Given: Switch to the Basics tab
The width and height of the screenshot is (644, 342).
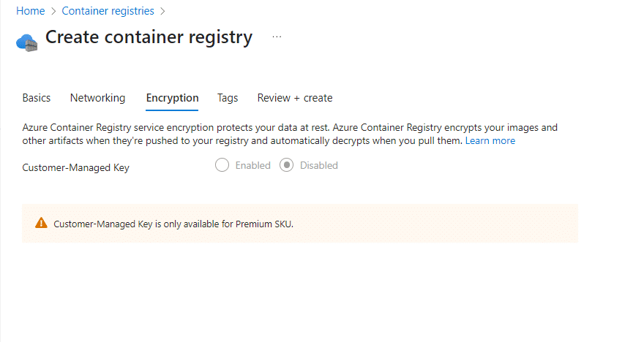Looking at the screenshot, I should click(37, 98).
